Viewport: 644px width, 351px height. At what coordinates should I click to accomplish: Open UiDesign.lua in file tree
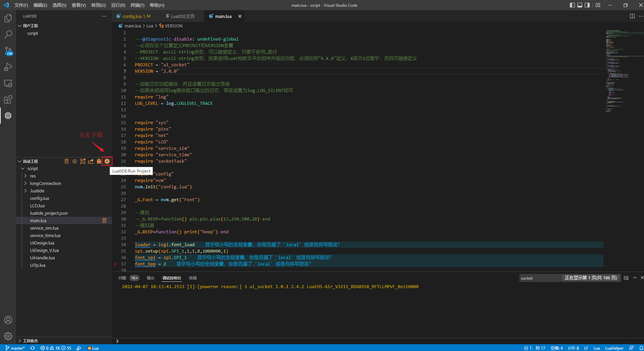(x=42, y=243)
